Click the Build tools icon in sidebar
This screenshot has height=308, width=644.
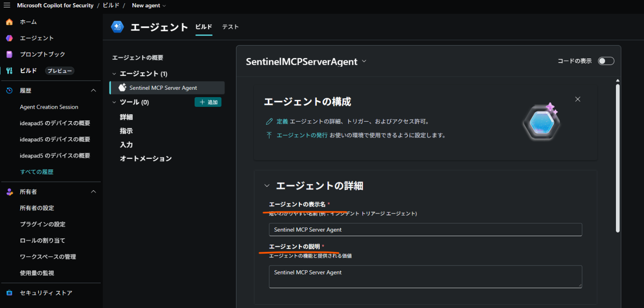(9, 71)
